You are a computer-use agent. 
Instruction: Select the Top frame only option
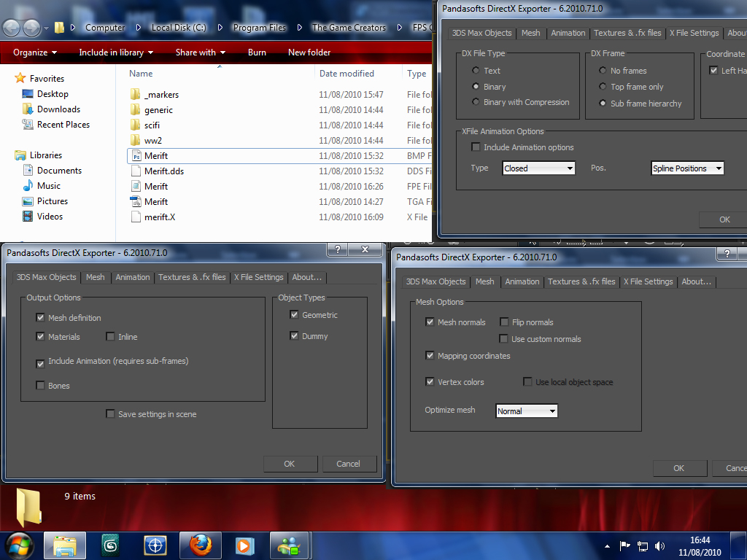(603, 87)
